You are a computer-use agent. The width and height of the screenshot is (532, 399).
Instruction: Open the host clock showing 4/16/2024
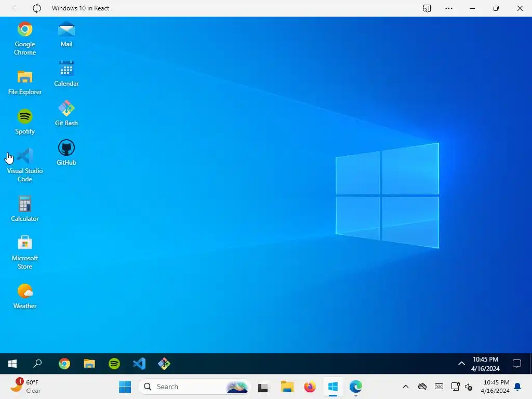click(495, 387)
